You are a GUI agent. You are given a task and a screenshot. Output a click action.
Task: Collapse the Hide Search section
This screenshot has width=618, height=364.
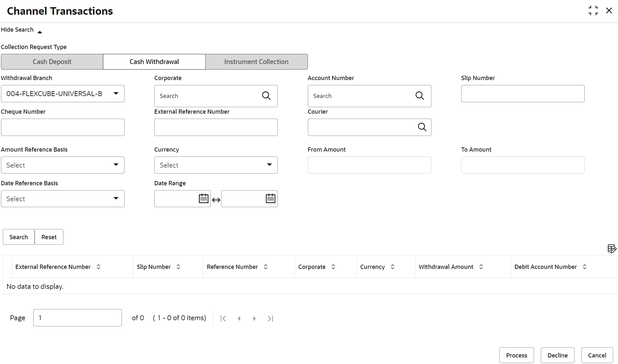click(22, 30)
